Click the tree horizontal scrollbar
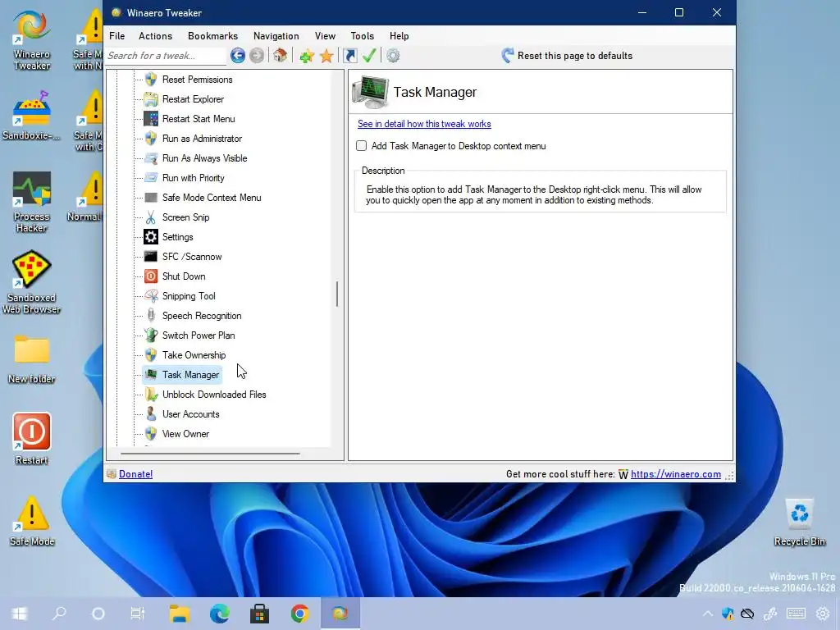Viewport: 840px width, 630px height. pos(210,454)
